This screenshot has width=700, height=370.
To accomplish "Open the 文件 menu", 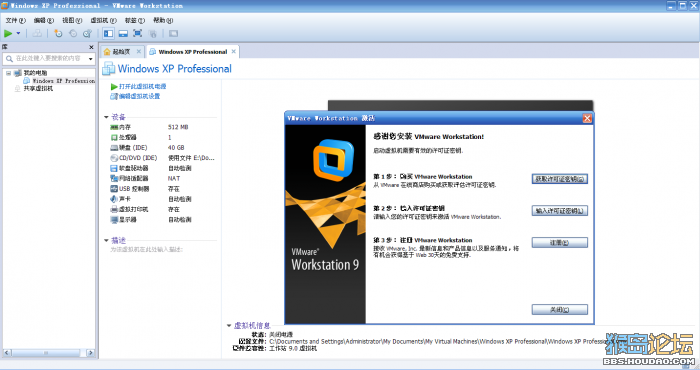I will pos(16,21).
